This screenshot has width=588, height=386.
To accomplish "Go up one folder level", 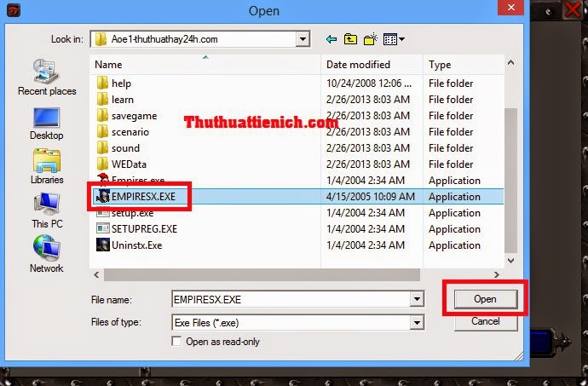I will [350, 39].
